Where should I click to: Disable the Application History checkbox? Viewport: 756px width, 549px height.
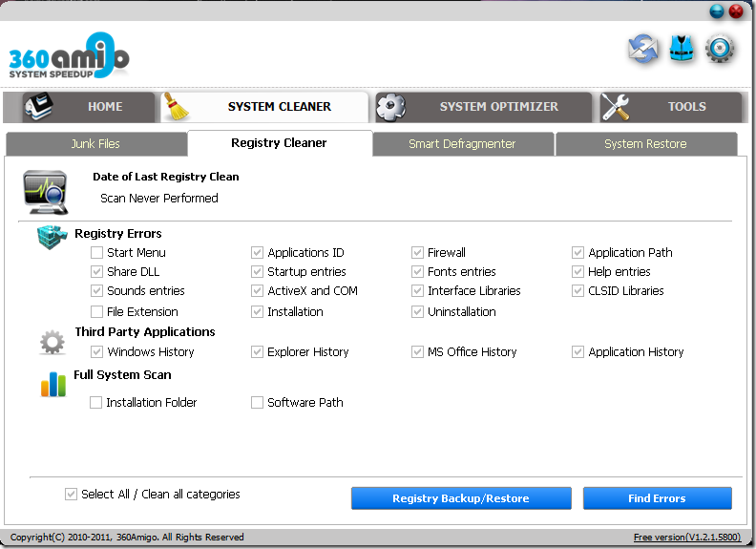tap(577, 351)
